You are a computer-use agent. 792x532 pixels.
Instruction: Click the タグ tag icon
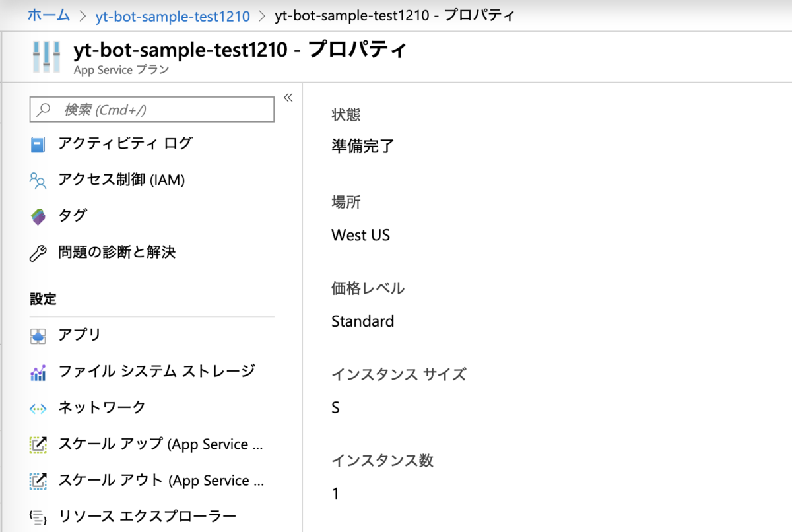click(x=38, y=216)
